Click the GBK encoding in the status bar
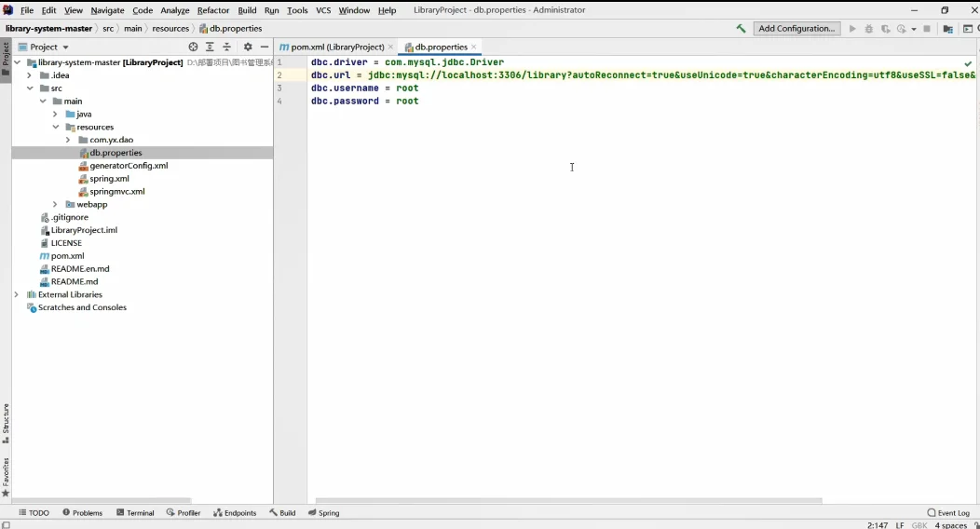Viewport: 980px width, 529px height. [x=919, y=525]
